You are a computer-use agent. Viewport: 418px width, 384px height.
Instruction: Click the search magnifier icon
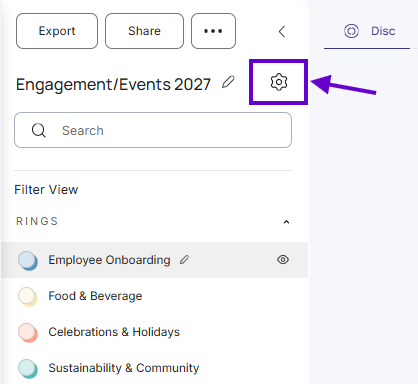pos(39,130)
